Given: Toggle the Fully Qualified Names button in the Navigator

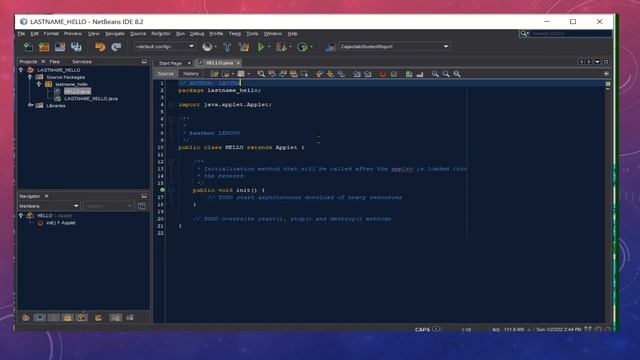Looking at the screenshot, I should pos(98,318).
